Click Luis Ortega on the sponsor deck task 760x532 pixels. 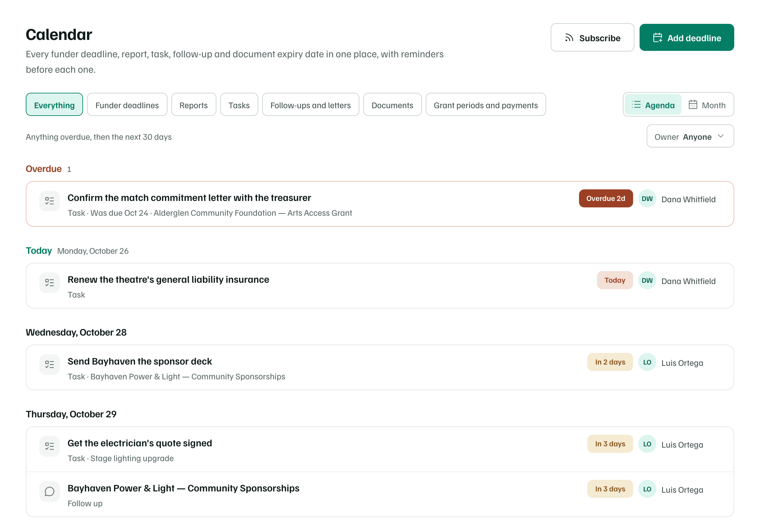click(682, 363)
